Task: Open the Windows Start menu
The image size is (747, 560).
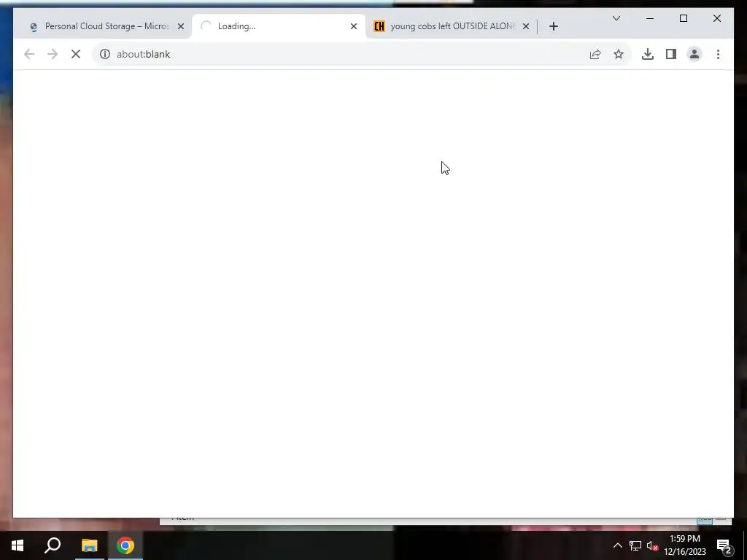Action: tap(18, 545)
